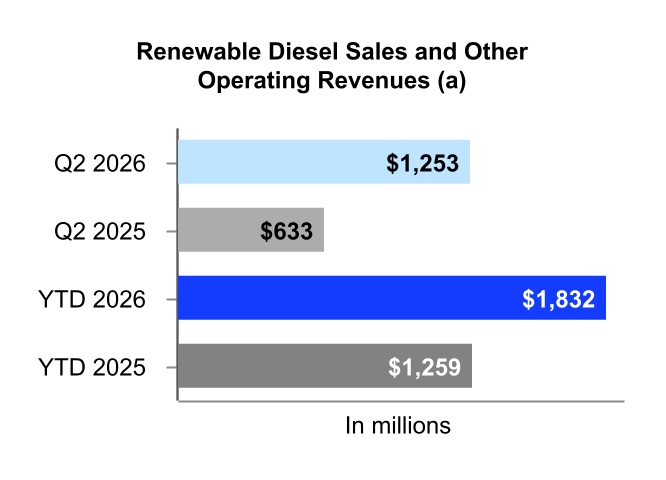Select the YTD 2026 axis label
This screenshot has height=480, width=666.
(92, 299)
